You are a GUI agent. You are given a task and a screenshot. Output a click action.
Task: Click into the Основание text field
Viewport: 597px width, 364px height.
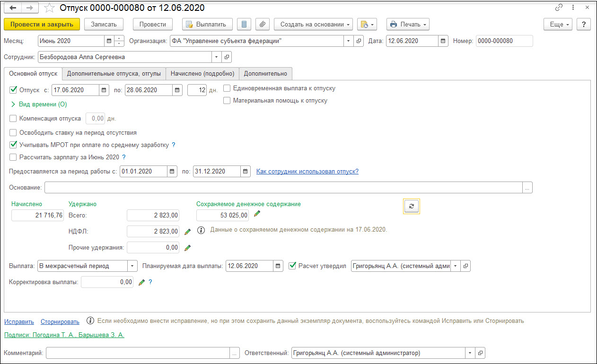283,188
